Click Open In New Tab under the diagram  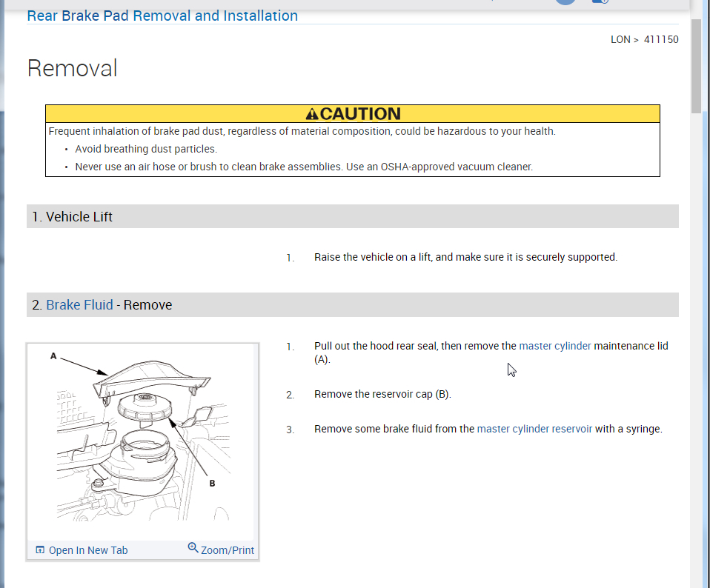coord(88,550)
